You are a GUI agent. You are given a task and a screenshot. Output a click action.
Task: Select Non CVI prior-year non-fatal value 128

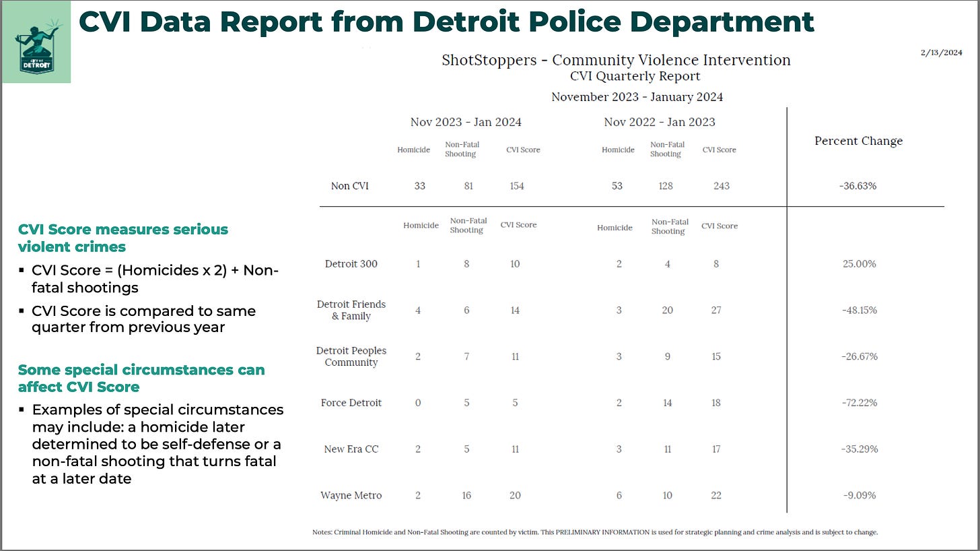coord(666,186)
